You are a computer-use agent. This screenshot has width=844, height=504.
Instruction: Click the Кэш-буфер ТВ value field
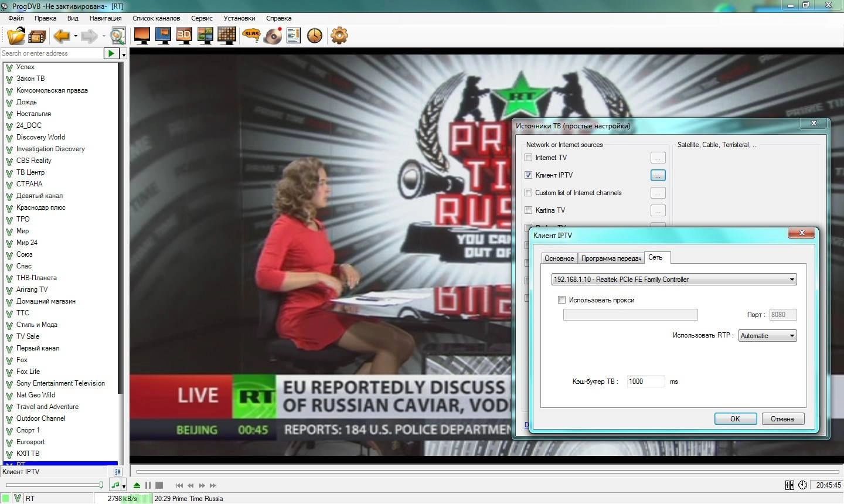coord(646,382)
